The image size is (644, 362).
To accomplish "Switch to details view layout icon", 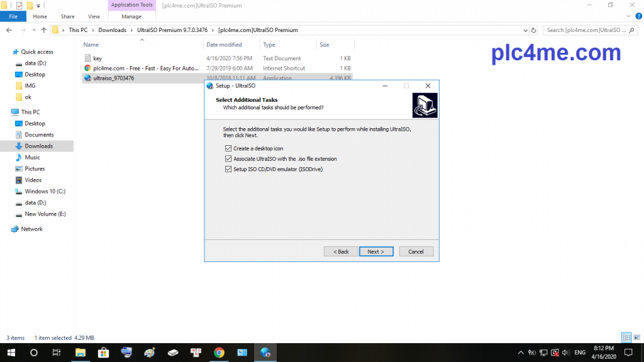I will click(627, 337).
